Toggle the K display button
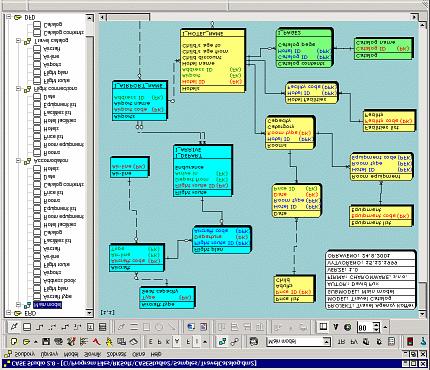 click(x=168, y=342)
